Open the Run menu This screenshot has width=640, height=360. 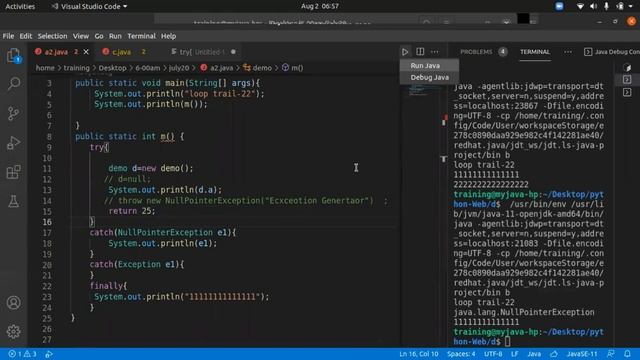pos(115,36)
